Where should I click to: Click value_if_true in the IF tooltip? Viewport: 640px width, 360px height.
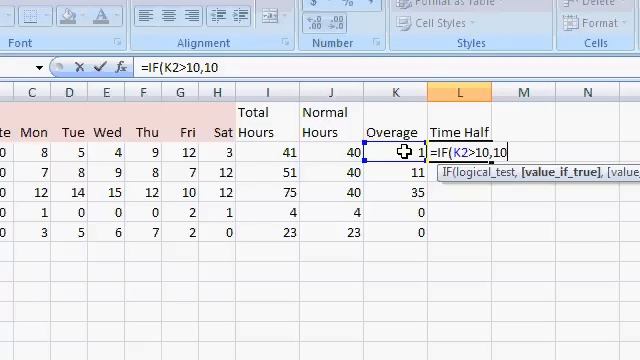point(561,172)
